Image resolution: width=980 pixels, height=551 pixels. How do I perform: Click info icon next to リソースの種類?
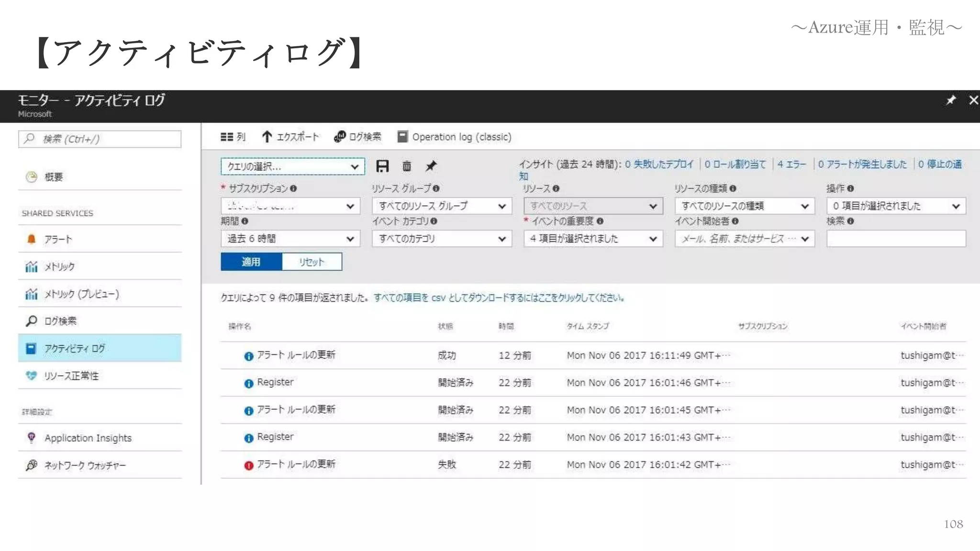(x=733, y=189)
